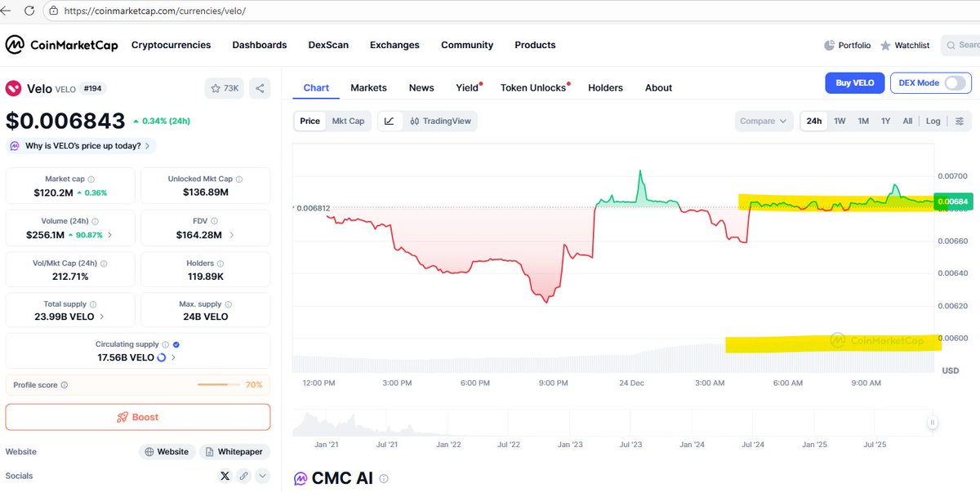The width and height of the screenshot is (980, 492).
Task: Click the share icon button
Action: (x=260, y=88)
